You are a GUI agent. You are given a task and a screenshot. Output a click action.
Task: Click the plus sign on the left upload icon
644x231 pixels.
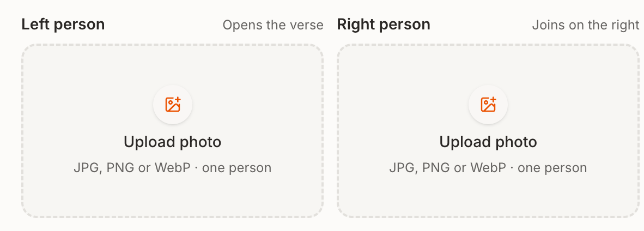click(x=178, y=100)
